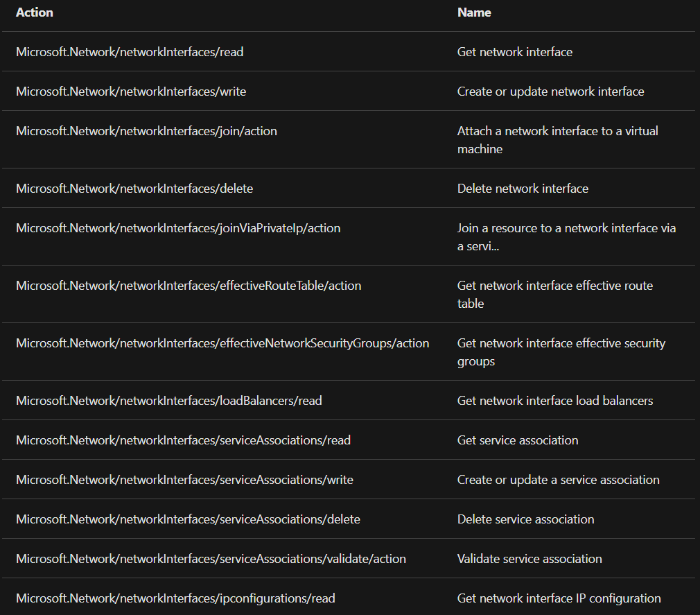
Task: Click the 'Get network interface' name cell
Action: click(515, 52)
